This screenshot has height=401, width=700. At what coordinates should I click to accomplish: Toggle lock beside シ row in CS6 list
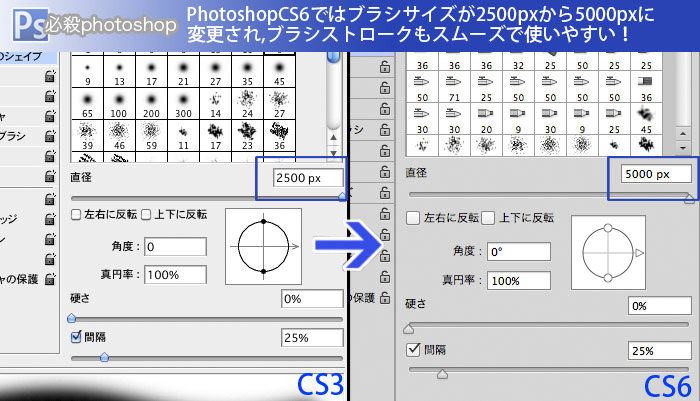click(385, 130)
